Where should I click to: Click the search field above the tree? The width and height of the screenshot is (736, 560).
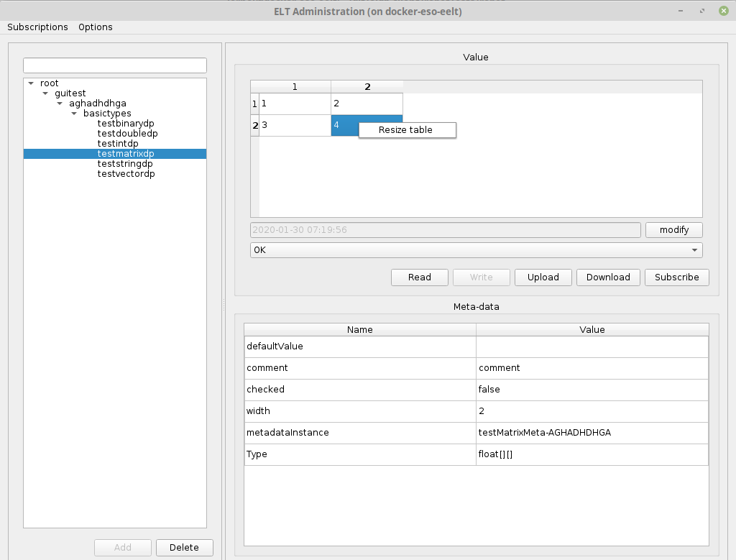click(115, 65)
